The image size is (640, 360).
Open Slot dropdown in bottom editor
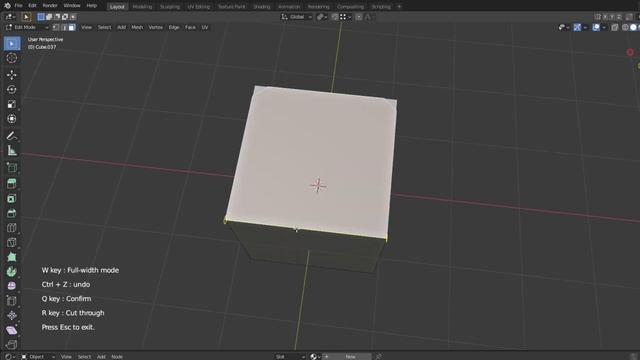pyautogui.click(x=290, y=356)
